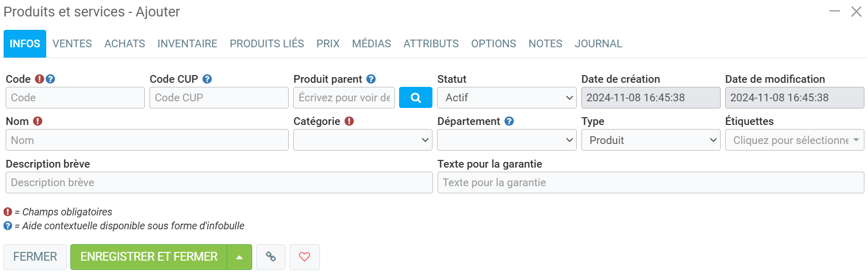Open the MÉDIAS tab

(x=371, y=44)
